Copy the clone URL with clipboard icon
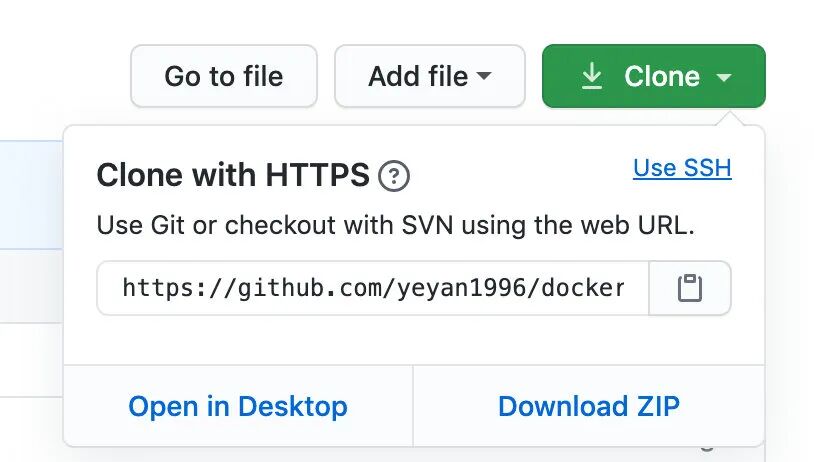Viewport: 814px width, 462px height. pyautogui.click(x=690, y=288)
